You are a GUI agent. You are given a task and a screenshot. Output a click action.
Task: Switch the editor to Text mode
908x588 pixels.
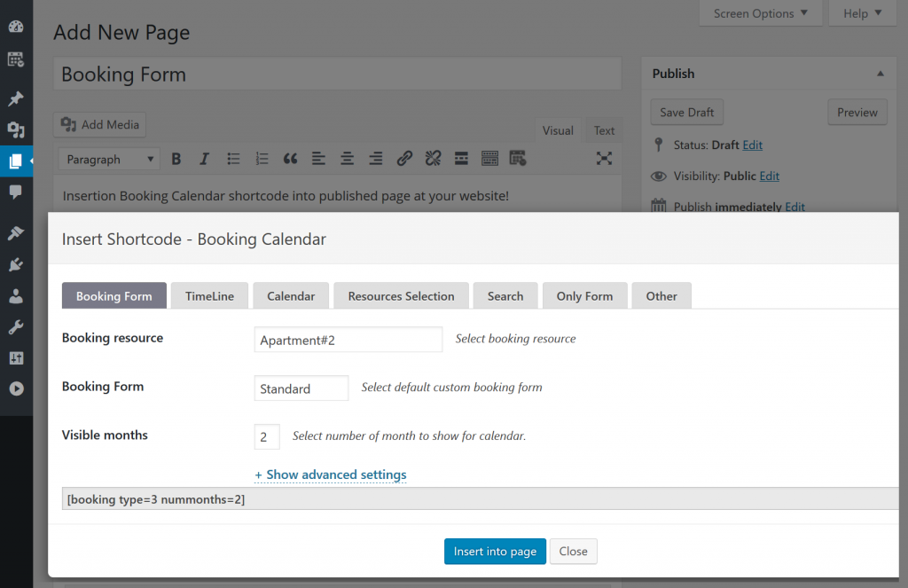(603, 130)
